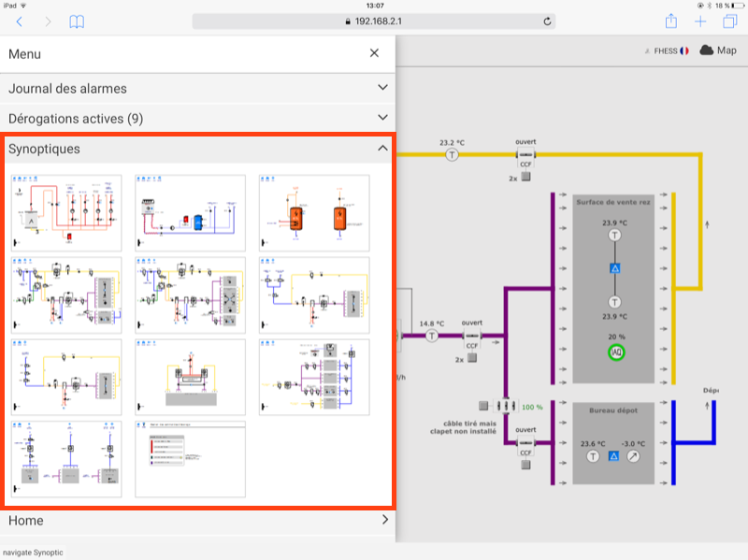Click the green IAQ air quality icon
The width and height of the screenshot is (748, 560).
[616, 352]
